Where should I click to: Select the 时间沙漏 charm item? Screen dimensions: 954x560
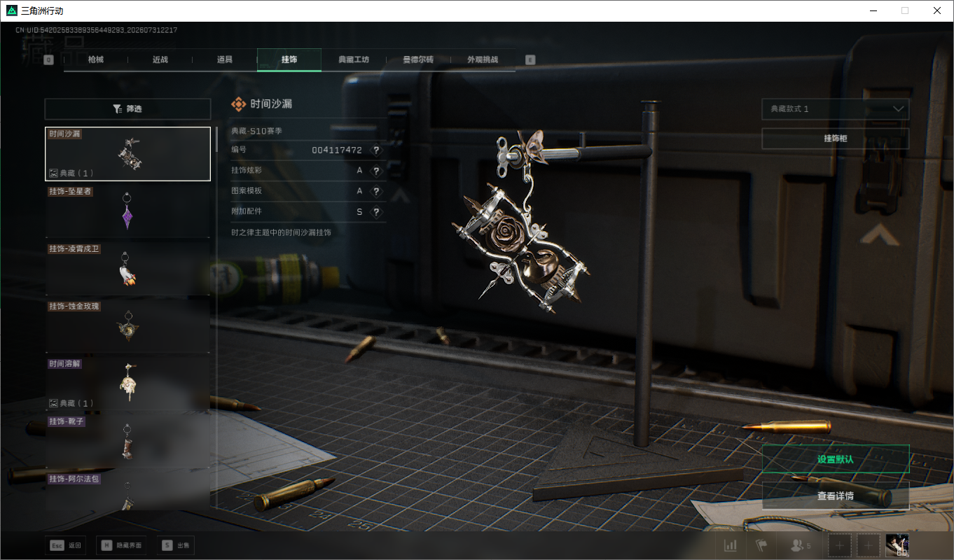[x=127, y=153]
